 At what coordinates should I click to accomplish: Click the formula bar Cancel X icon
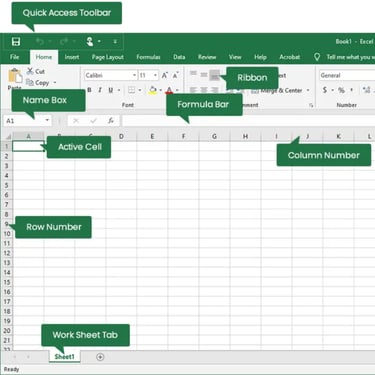(76, 121)
